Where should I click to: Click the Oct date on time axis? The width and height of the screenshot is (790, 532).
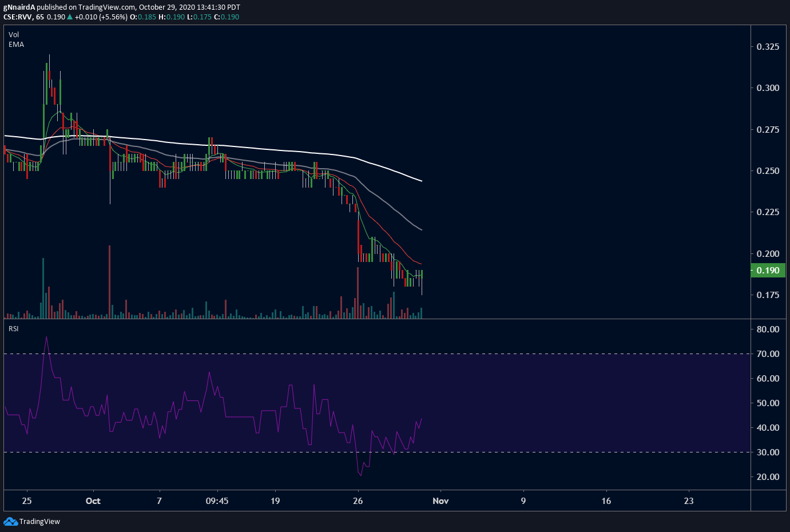click(x=93, y=501)
